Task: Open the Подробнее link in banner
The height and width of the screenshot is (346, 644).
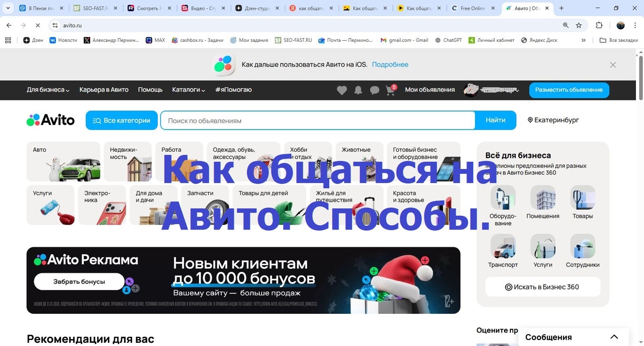Action: [x=390, y=64]
